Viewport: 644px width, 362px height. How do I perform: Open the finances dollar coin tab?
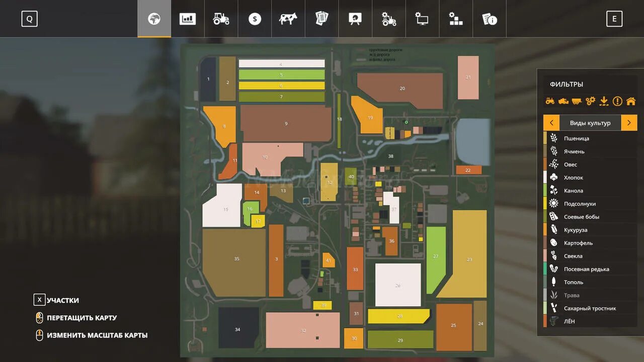coord(255,19)
